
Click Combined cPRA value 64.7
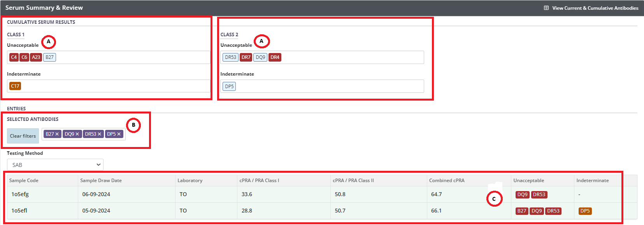(436, 194)
